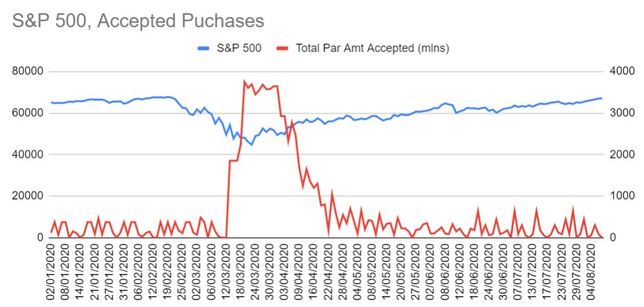Click the highest peak of the red line
Image resolution: width=644 pixels, height=307 pixels.
click(x=244, y=81)
